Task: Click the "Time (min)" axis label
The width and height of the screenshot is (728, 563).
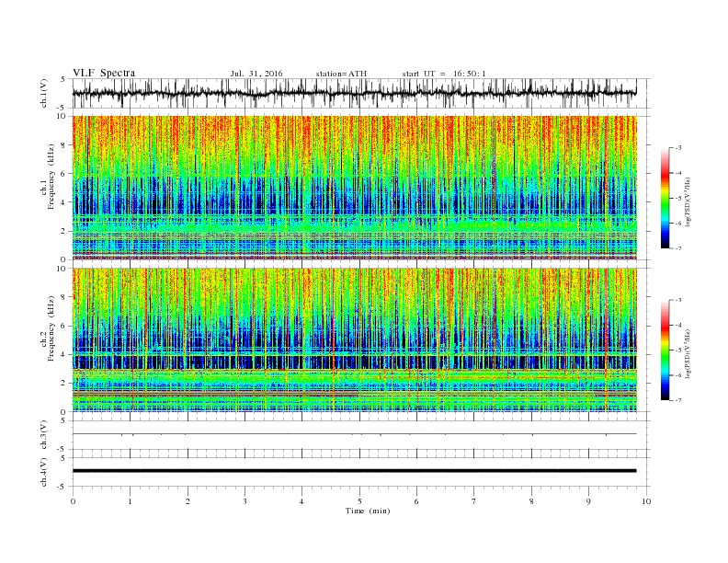Action: click(368, 511)
